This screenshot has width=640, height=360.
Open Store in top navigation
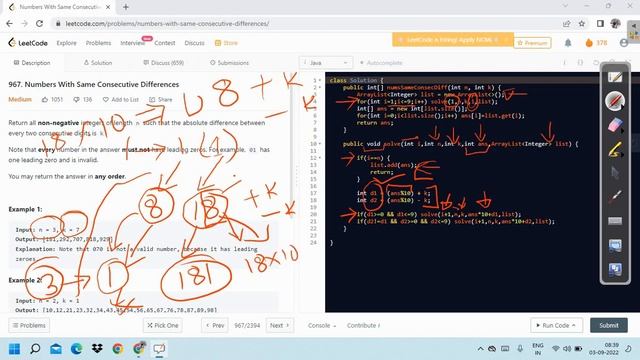[x=226, y=43]
